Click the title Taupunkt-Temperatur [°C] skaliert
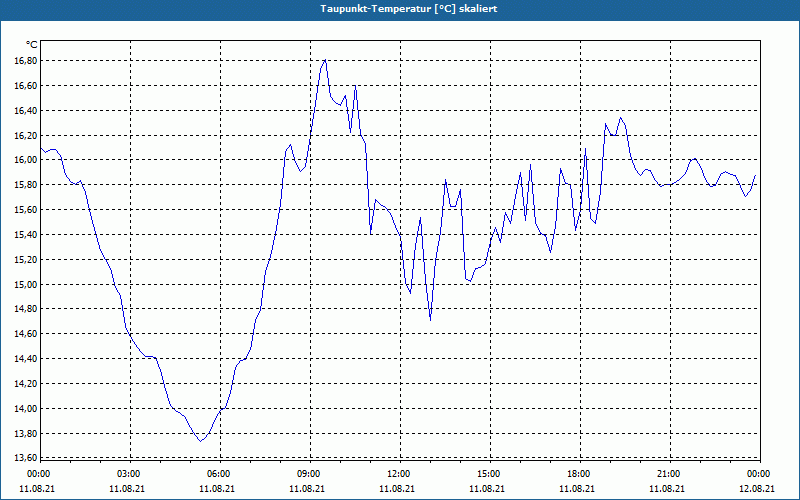The height and width of the screenshot is (500, 800). tap(409, 9)
